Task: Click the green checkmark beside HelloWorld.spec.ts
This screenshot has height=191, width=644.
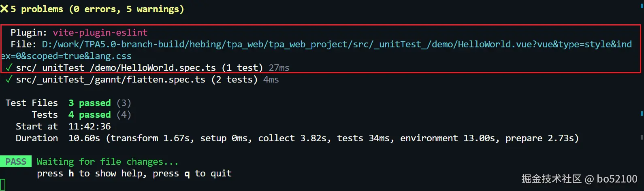Action: coord(9,68)
